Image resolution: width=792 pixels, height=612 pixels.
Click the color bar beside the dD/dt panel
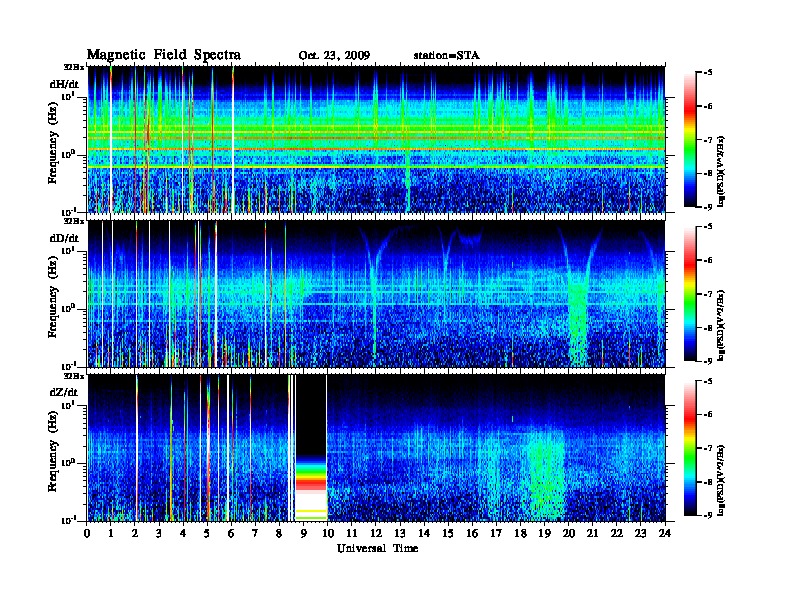tap(690, 294)
